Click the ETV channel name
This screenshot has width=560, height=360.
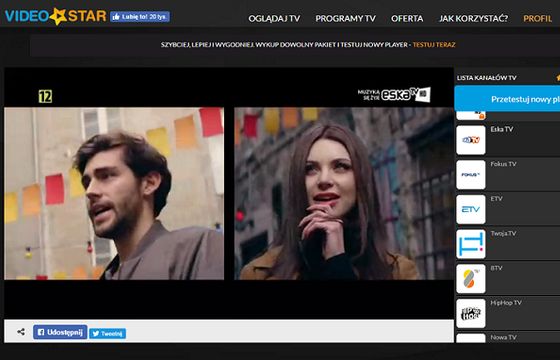496,199
